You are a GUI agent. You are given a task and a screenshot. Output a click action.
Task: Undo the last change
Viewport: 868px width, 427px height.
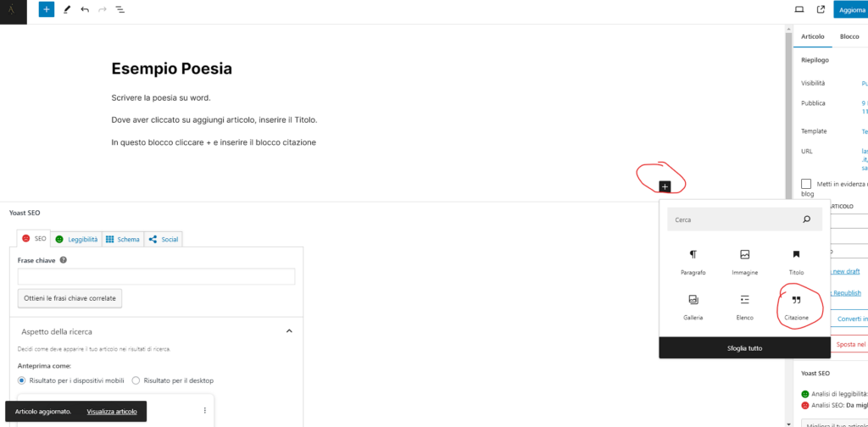(x=85, y=9)
